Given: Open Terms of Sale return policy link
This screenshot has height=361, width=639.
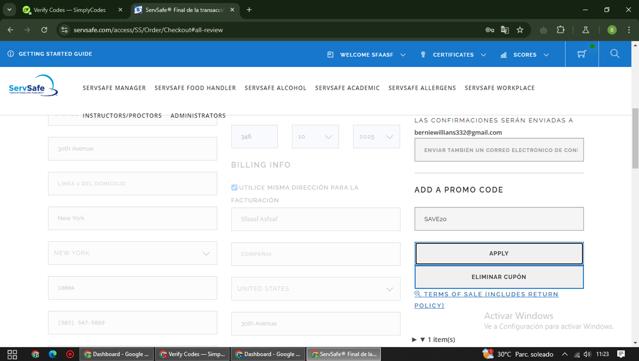Looking at the screenshot, I should click(487, 299).
